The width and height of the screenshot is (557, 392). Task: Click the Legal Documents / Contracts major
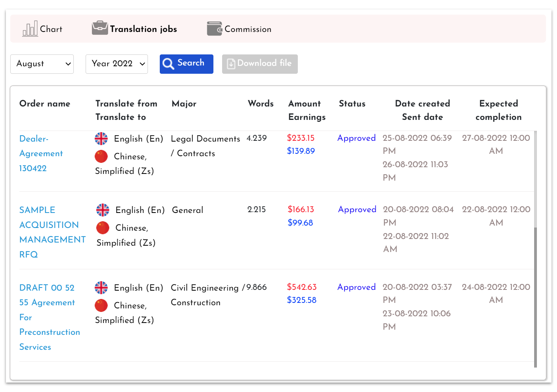coord(206,146)
